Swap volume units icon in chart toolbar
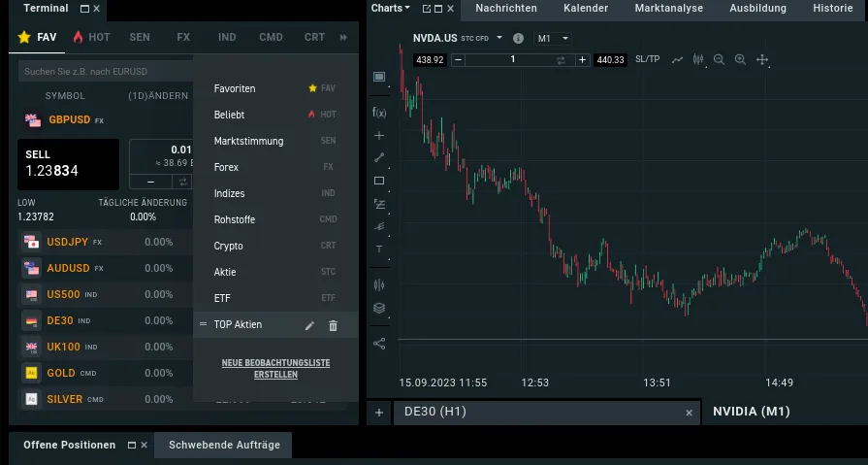 point(561,60)
